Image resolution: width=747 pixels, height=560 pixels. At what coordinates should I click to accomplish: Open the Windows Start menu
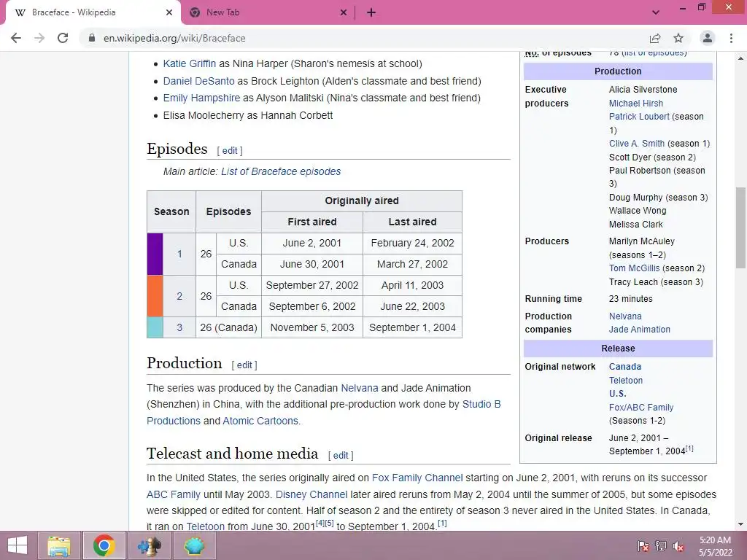point(18,545)
